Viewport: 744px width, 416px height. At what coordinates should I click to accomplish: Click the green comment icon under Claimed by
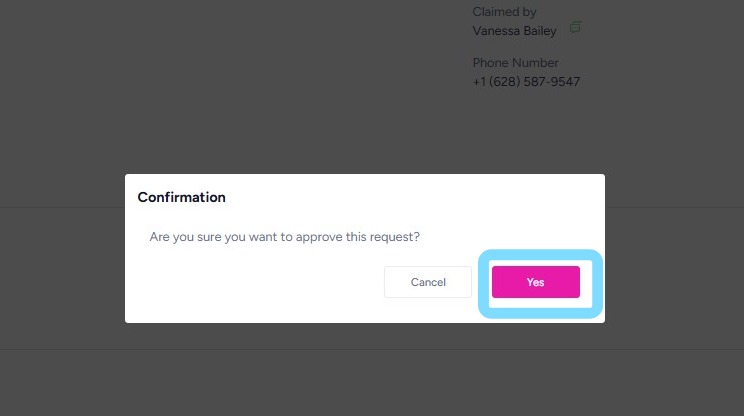pos(576,27)
